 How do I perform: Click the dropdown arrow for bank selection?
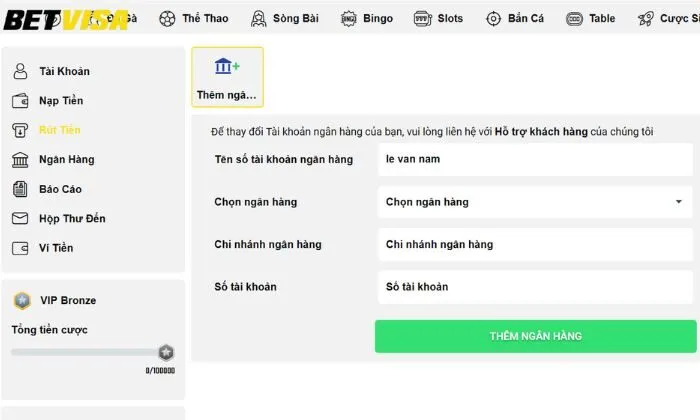(x=678, y=202)
